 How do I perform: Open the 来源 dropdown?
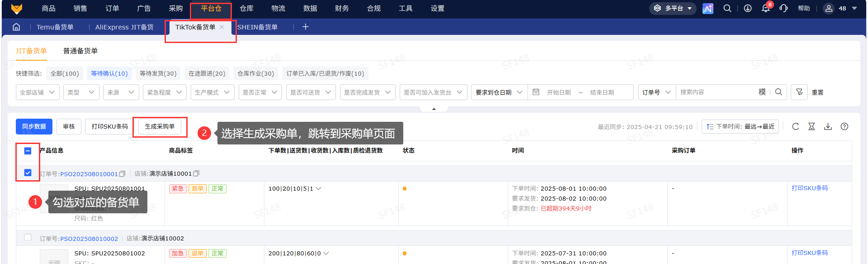coord(121,92)
